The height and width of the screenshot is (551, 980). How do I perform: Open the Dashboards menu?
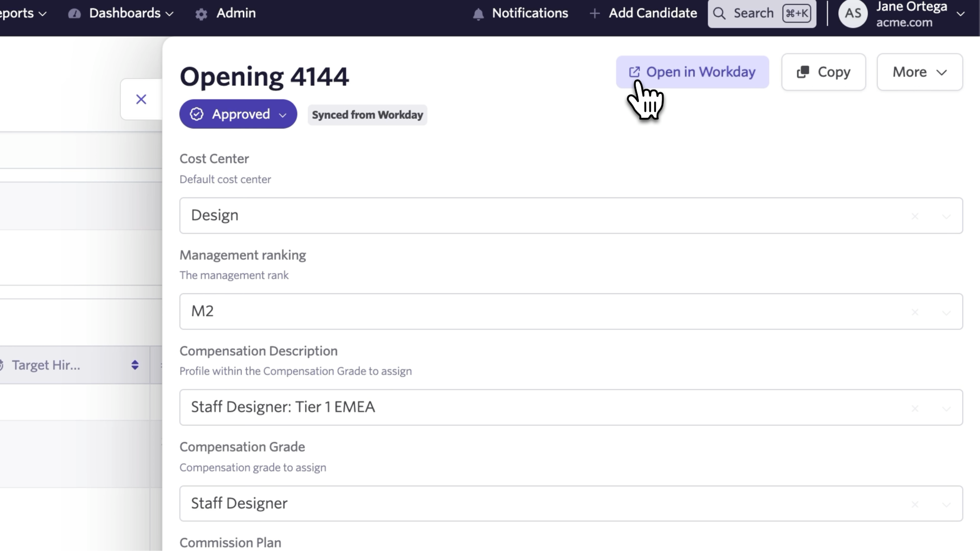130,13
